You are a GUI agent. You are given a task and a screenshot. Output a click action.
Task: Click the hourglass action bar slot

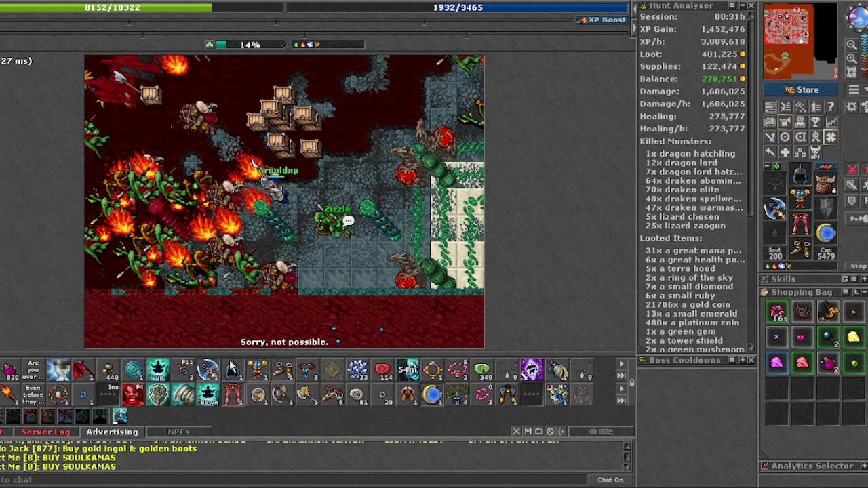pos(58,370)
